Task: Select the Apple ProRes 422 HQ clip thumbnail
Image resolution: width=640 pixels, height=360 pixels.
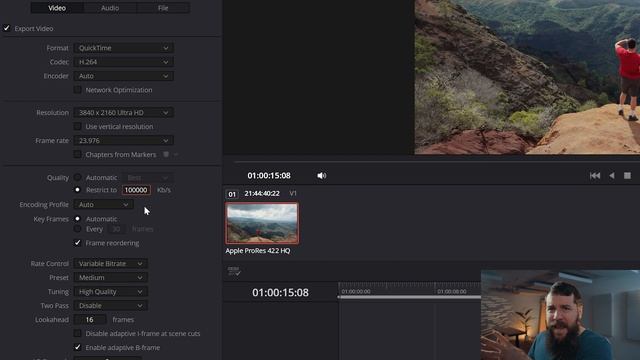Action: click(262, 223)
